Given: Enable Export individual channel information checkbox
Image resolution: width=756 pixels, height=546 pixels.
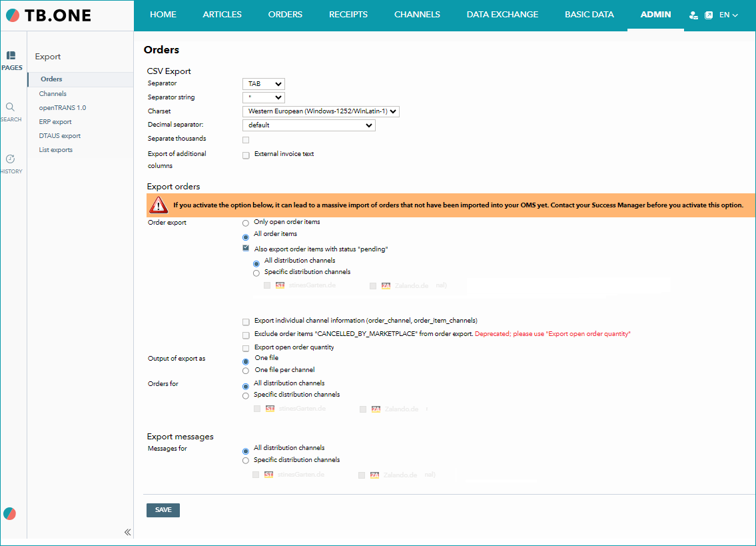Looking at the screenshot, I should [x=246, y=322].
